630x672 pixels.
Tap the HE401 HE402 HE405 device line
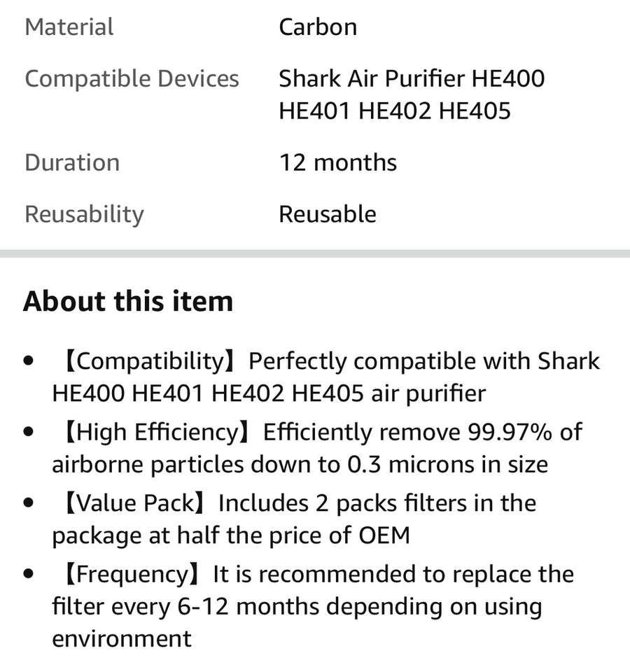tap(394, 111)
